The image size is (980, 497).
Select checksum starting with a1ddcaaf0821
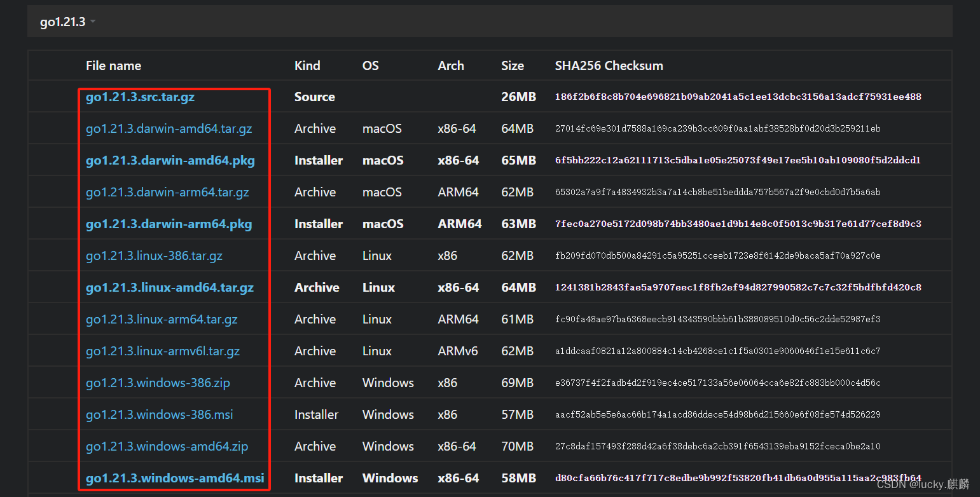[x=718, y=351]
